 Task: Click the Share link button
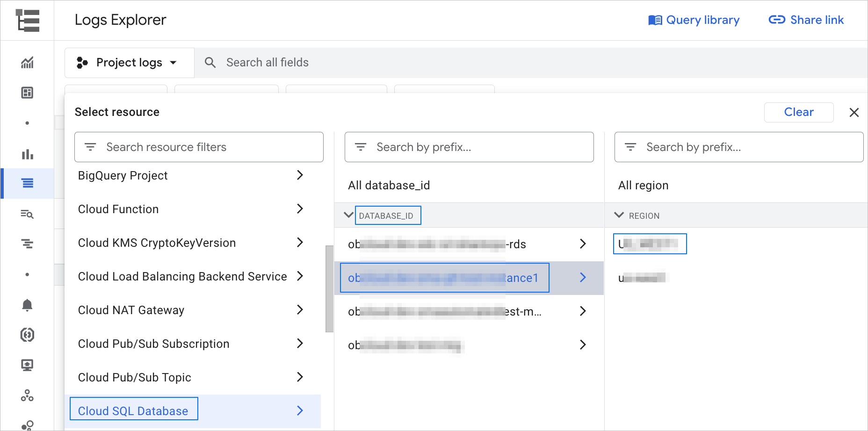(x=806, y=20)
